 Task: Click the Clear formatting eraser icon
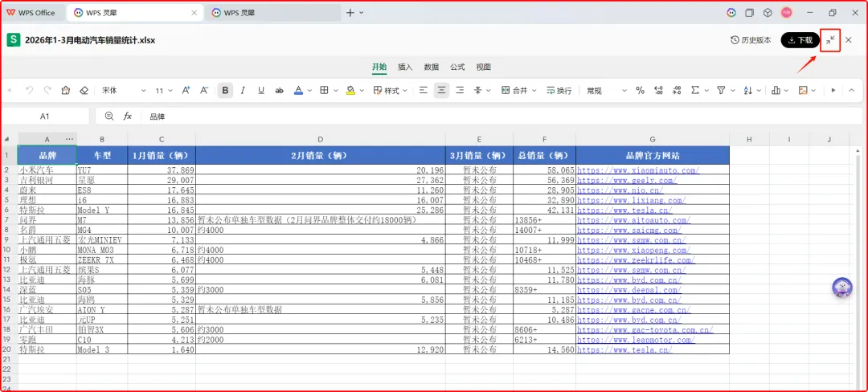click(x=84, y=90)
